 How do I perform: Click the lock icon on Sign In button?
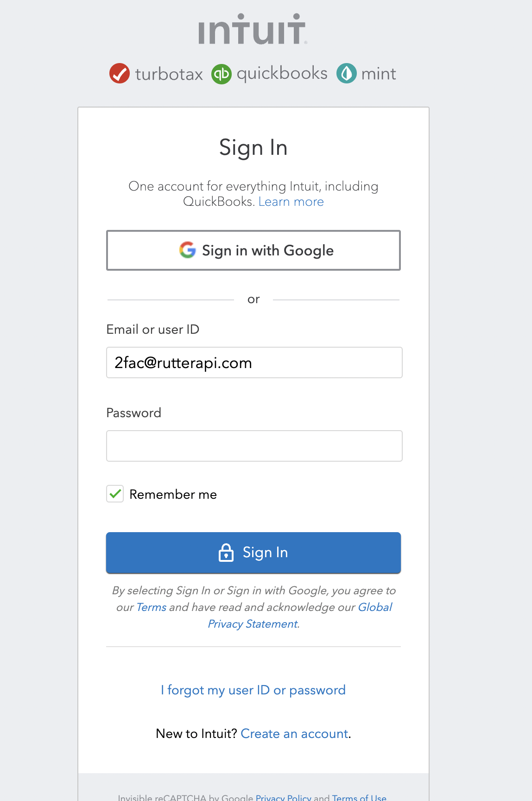tap(226, 553)
